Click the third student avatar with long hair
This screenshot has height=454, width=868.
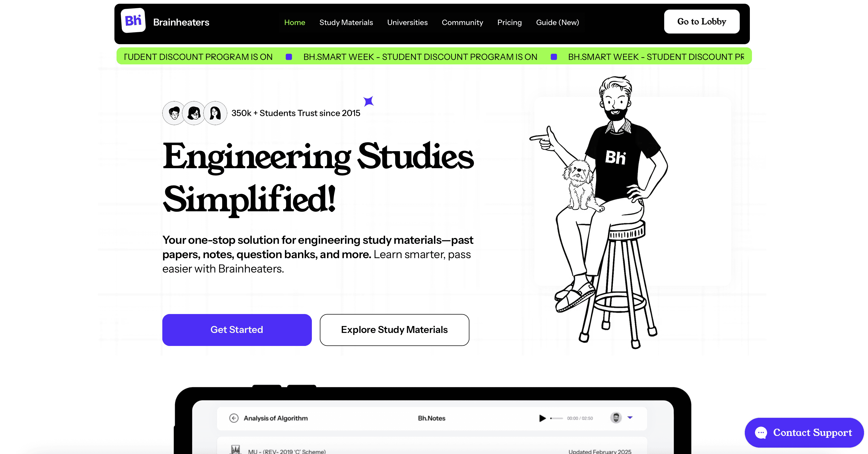pos(215,113)
